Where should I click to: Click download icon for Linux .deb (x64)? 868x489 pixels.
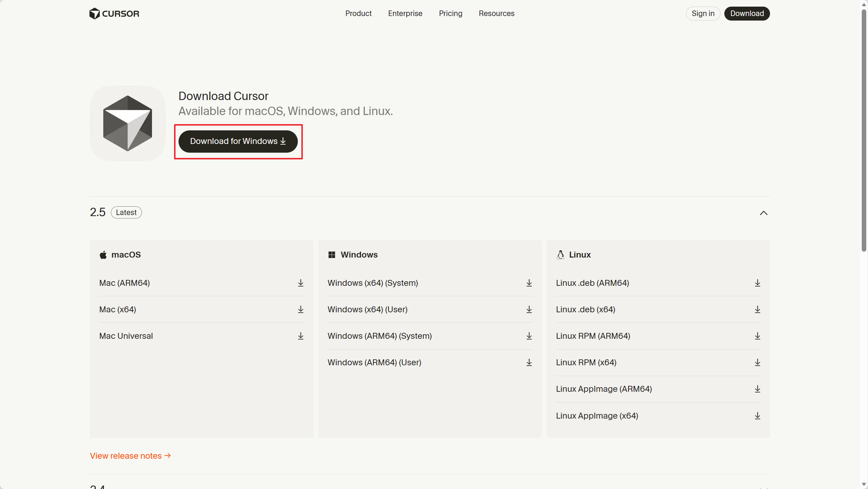757,310
